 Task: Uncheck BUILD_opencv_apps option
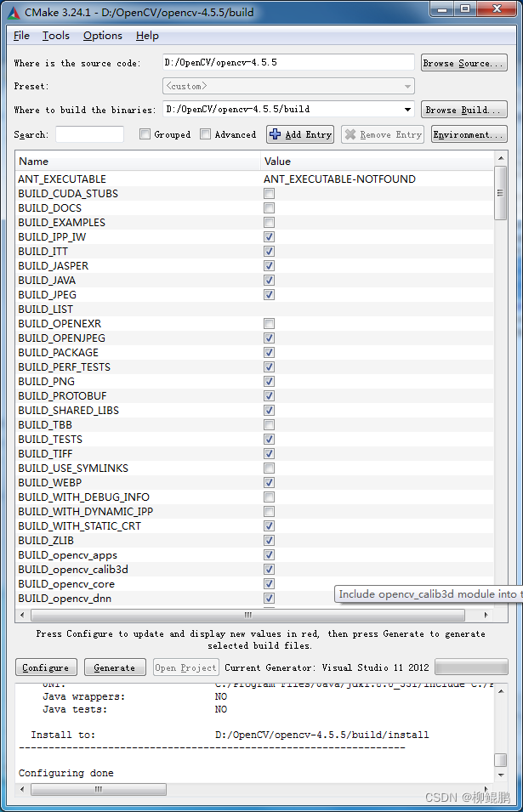pos(270,555)
